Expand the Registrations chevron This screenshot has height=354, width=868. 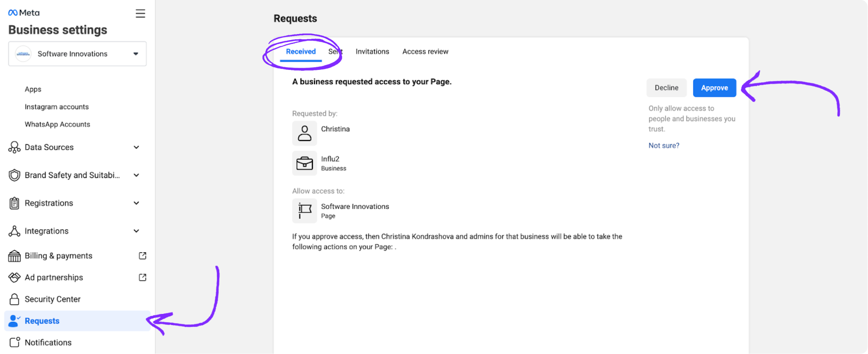136,203
